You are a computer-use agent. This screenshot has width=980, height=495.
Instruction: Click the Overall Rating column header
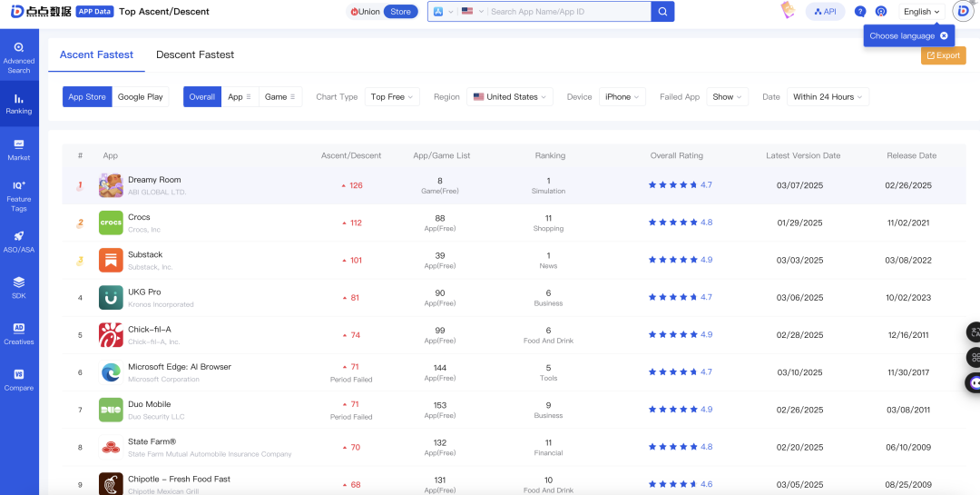[x=676, y=155]
